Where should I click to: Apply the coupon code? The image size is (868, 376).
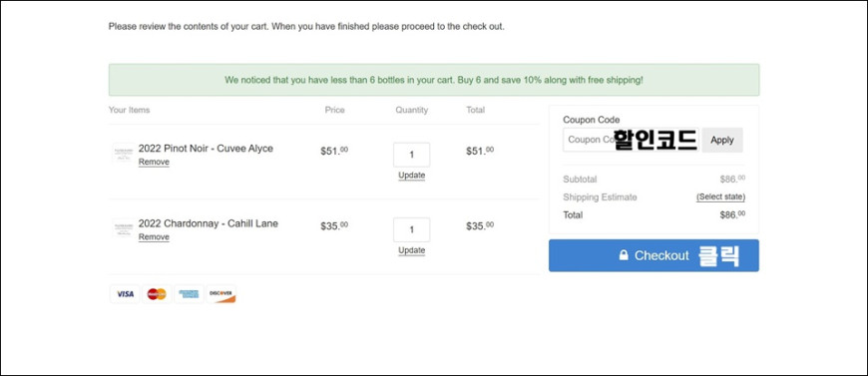tap(722, 140)
